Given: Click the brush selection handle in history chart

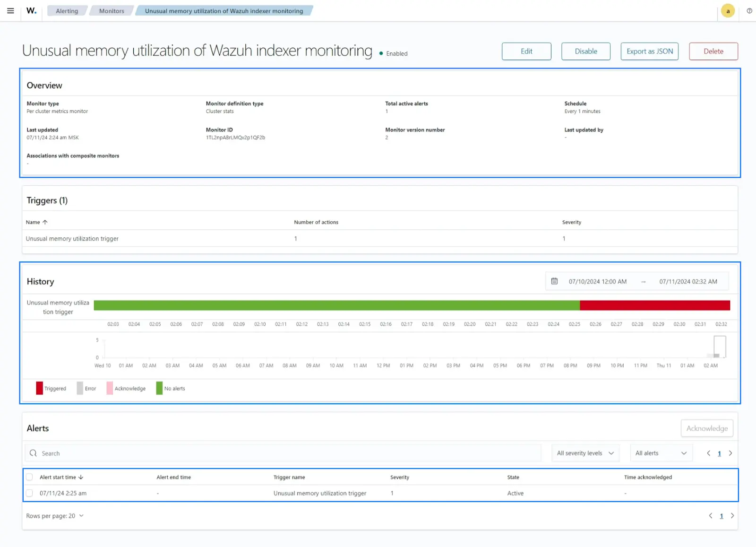Looking at the screenshot, I should point(720,347).
